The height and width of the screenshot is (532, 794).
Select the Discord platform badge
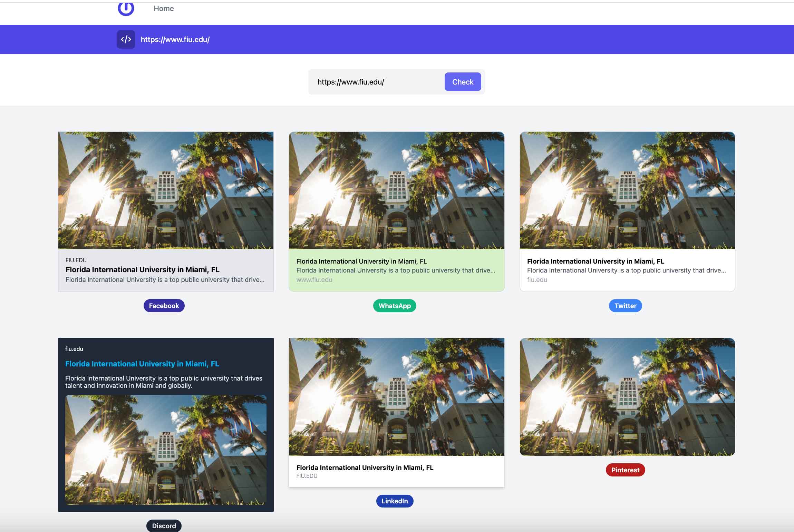(x=164, y=526)
